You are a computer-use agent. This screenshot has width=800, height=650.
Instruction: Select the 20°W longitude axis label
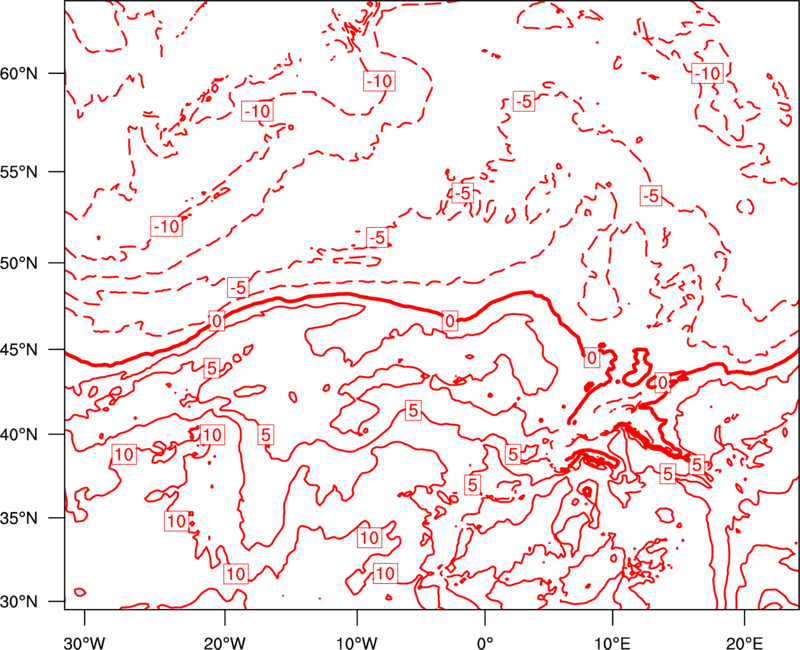click(225, 643)
